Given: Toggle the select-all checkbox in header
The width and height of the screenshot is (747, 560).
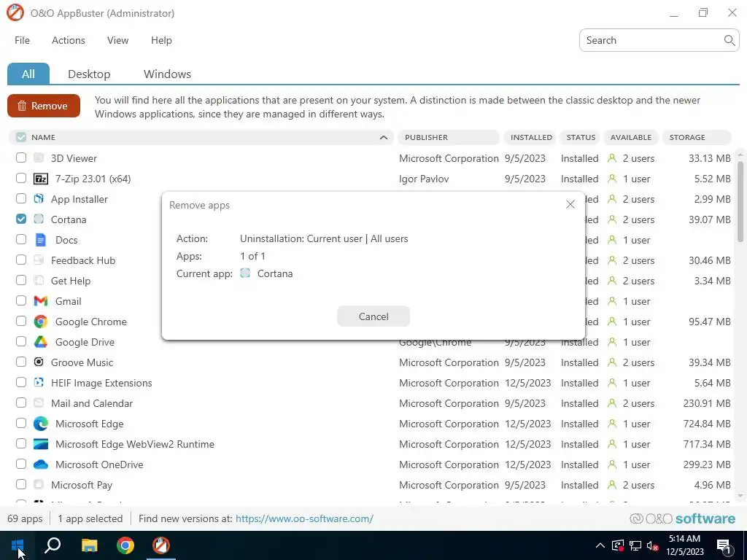Looking at the screenshot, I should [21, 137].
